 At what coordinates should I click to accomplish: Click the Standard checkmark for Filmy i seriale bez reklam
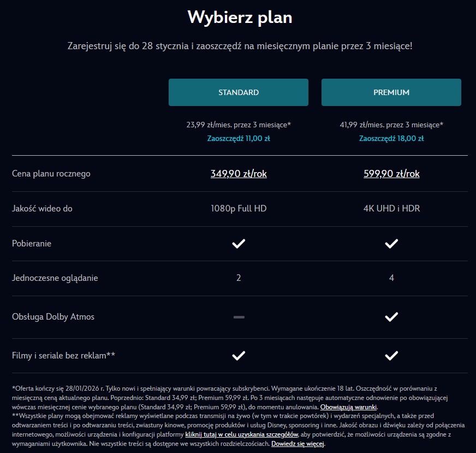tap(238, 355)
